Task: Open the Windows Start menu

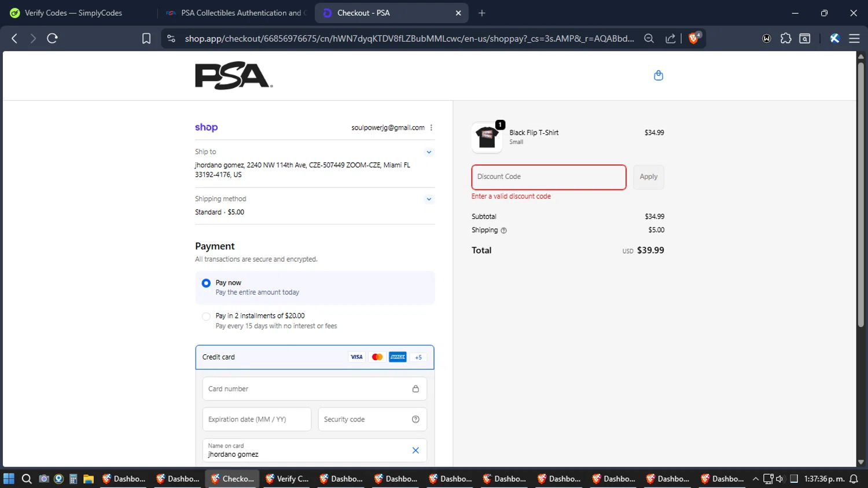Action: point(9,479)
